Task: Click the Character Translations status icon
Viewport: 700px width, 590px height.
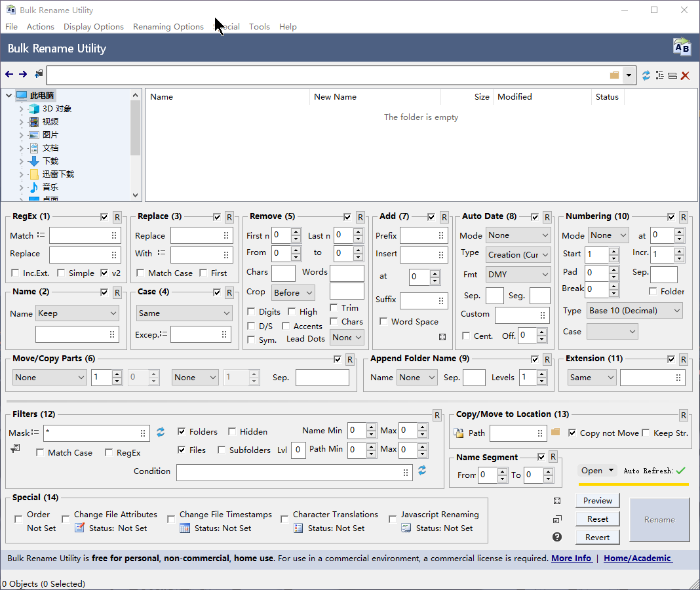Action: click(x=298, y=528)
